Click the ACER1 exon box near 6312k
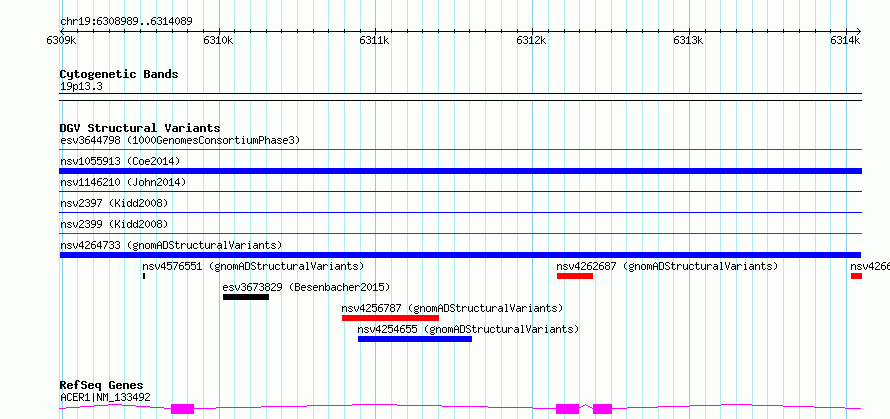Screen dimensions: 890x419 [568, 409]
